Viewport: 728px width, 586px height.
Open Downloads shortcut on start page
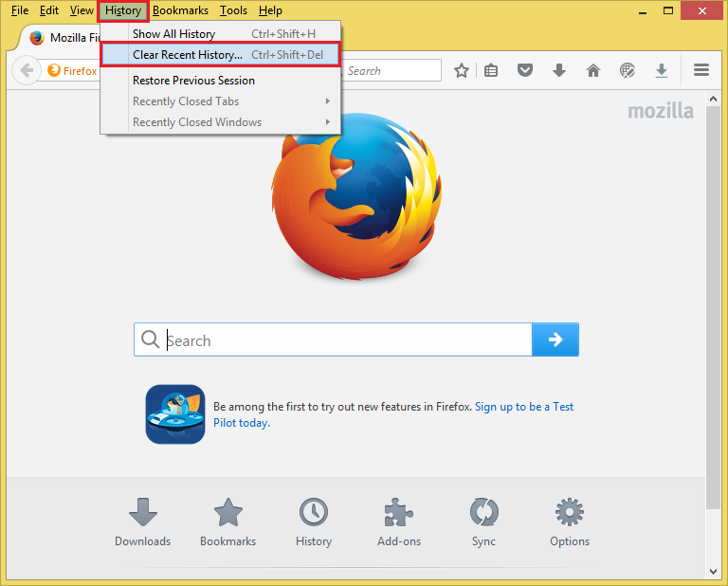point(142,522)
